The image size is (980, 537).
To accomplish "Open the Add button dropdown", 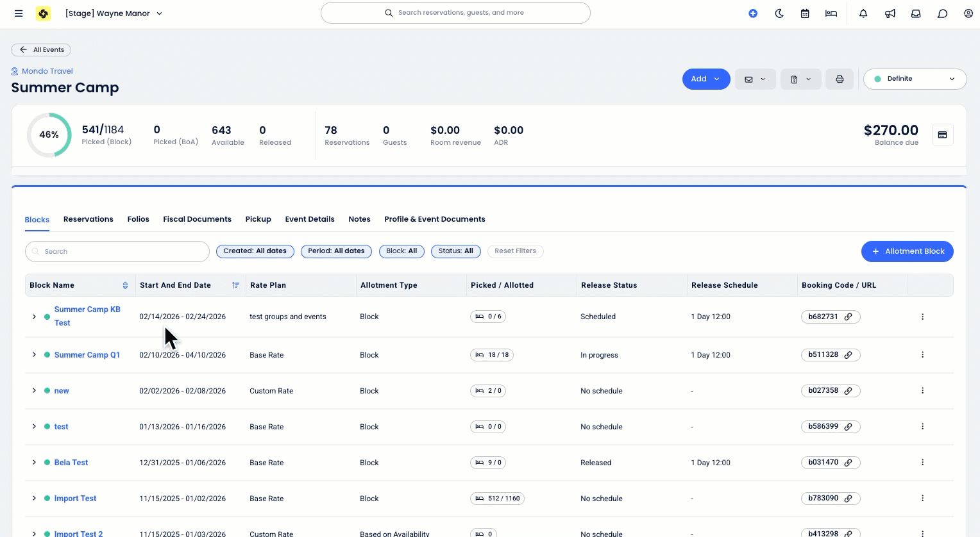I will [705, 79].
